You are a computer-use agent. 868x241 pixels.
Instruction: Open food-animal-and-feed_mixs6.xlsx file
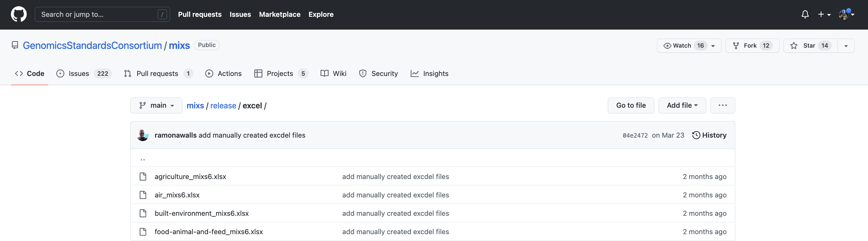[x=209, y=232]
